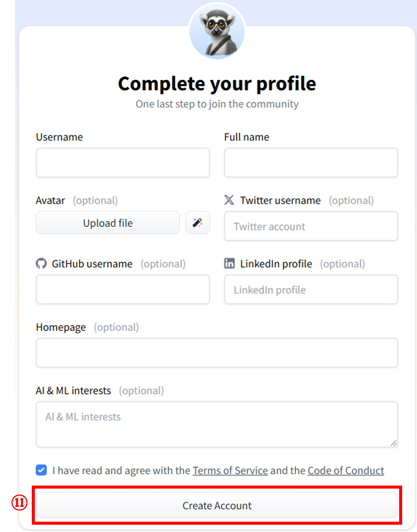Click the Twitter account input field
This screenshot has height=532, width=417.
[311, 226]
